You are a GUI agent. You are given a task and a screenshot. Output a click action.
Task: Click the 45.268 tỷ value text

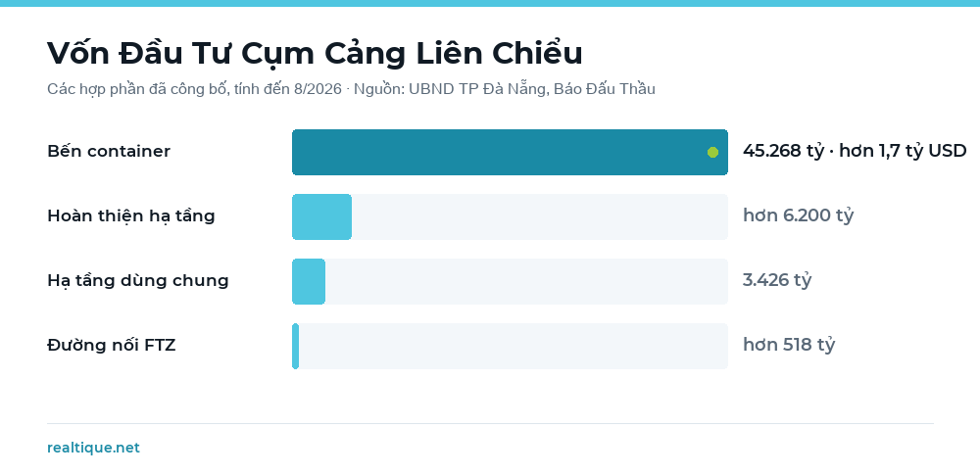(784, 151)
